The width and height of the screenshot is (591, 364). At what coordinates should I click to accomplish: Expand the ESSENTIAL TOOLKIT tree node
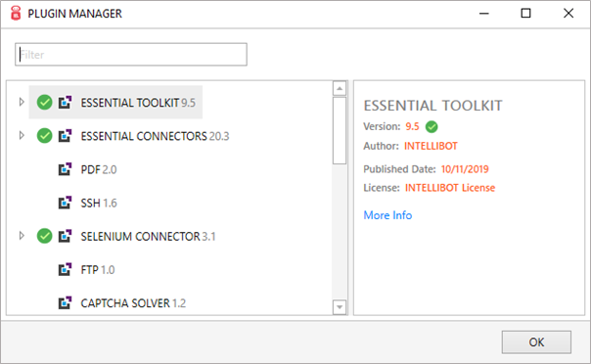[x=22, y=102]
